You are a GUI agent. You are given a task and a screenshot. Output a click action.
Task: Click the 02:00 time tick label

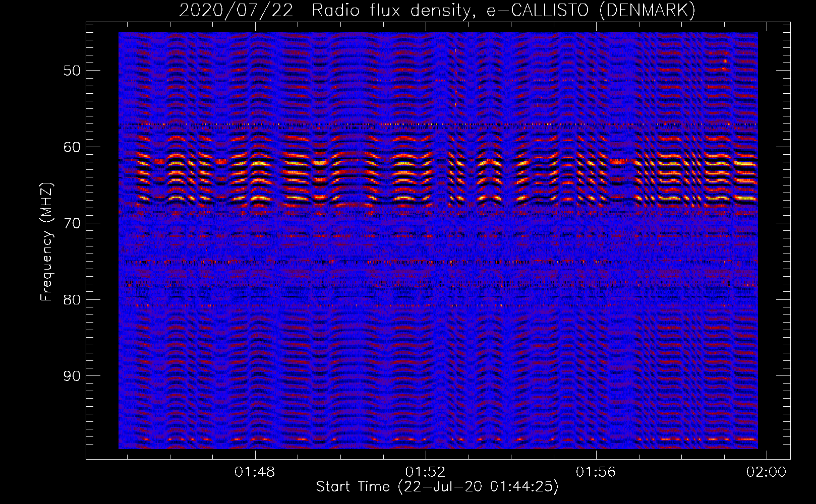767,472
